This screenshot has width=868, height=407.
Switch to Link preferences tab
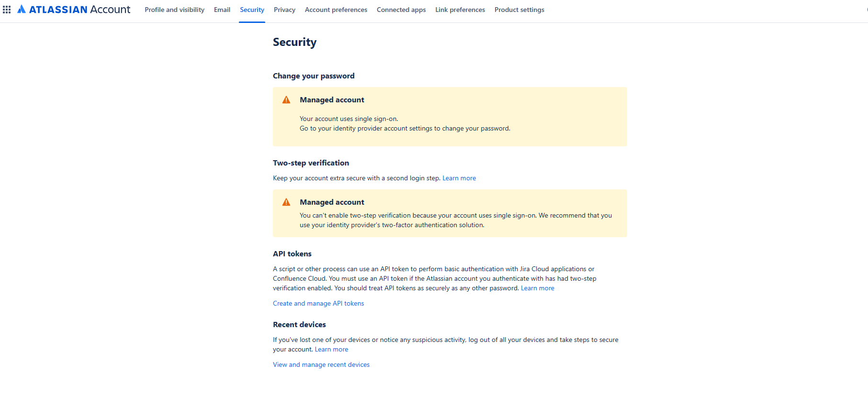click(x=460, y=10)
